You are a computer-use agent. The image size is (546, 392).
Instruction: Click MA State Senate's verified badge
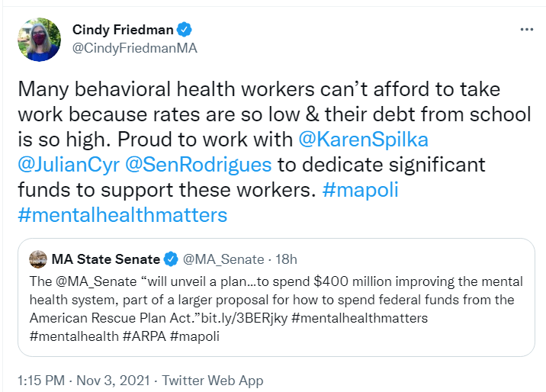pos(172,259)
